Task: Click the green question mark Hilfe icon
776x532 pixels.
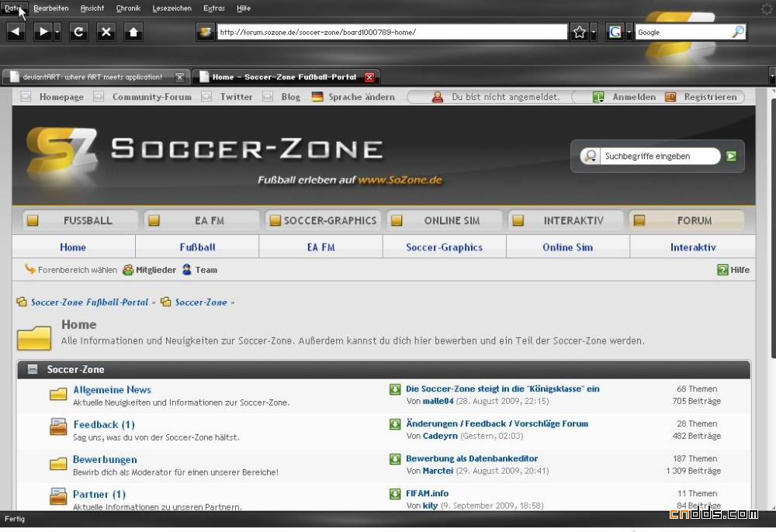Action: pos(722,270)
